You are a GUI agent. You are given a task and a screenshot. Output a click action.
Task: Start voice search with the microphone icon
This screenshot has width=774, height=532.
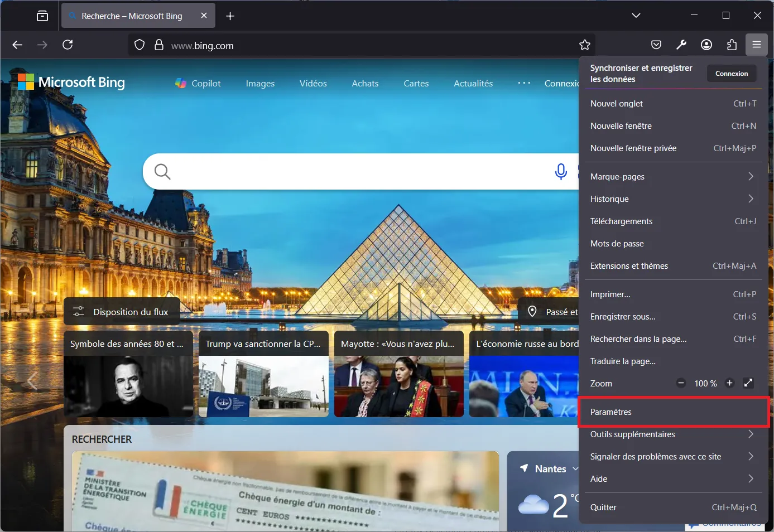(x=561, y=172)
